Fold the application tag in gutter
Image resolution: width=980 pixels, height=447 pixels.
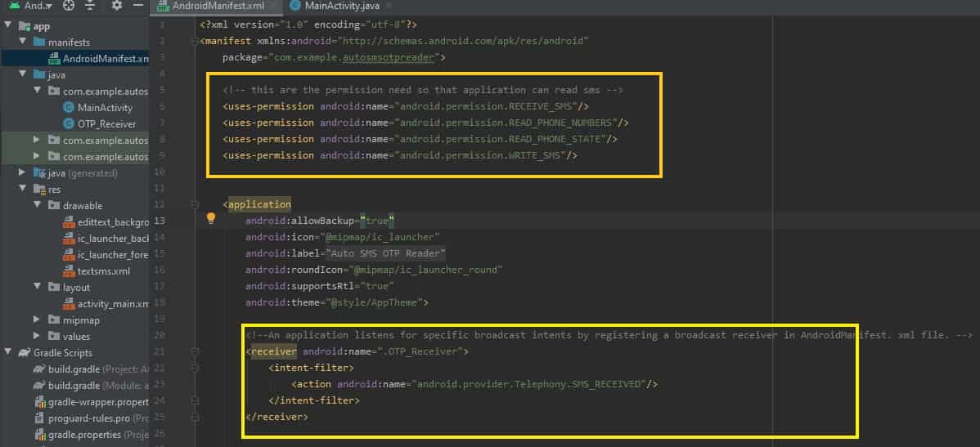(x=196, y=205)
